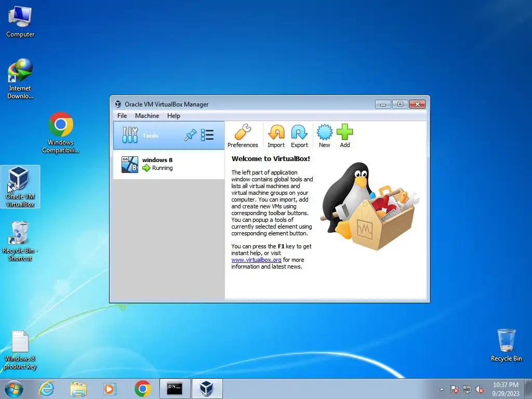Image resolution: width=532 pixels, height=399 pixels.
Task: Launch Chrome from the taskbar
Action: point(142,389)
